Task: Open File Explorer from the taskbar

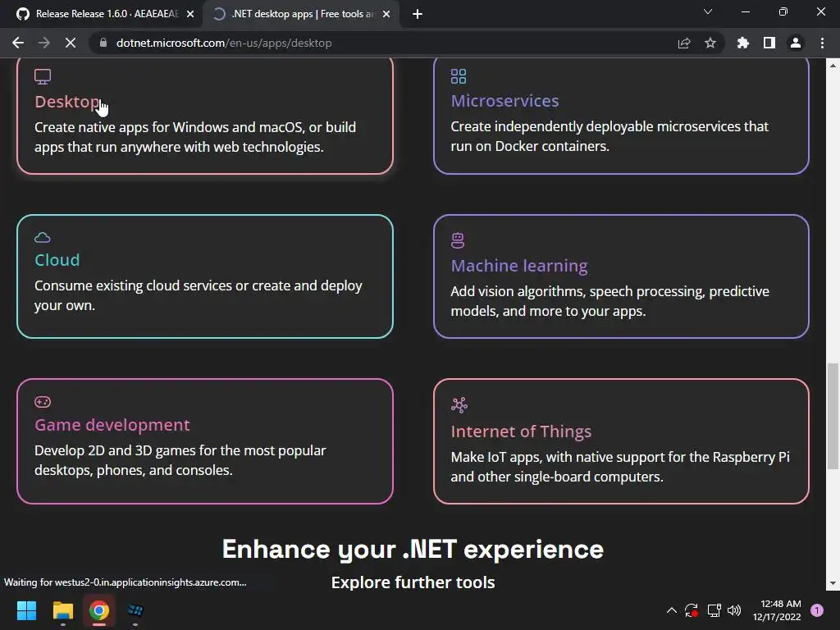Action: pyautogui.click(x=62, y=610)
